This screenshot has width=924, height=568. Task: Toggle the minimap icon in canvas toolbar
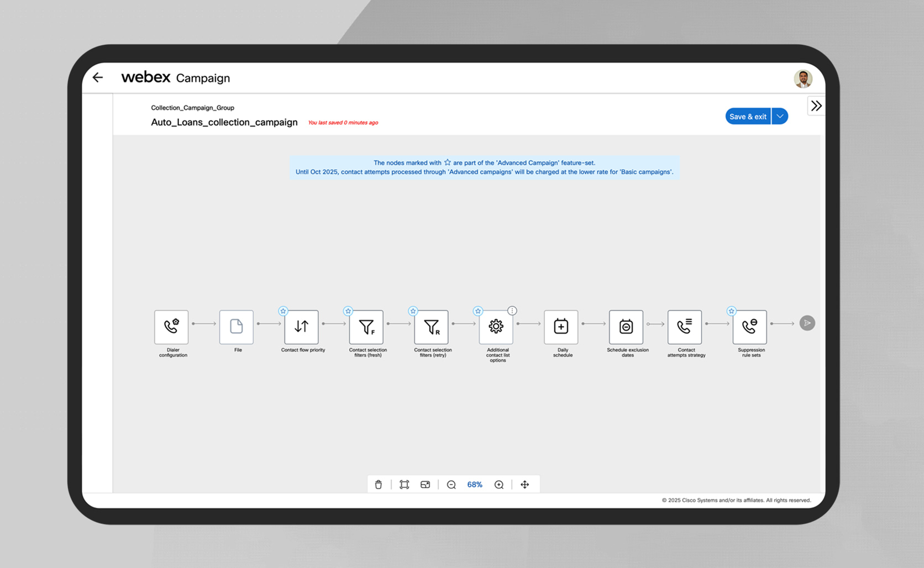point(425,485)
